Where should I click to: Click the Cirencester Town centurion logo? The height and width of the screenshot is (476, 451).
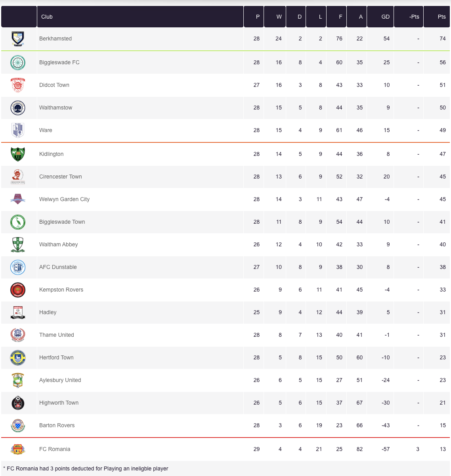click(x=18, y=177)
